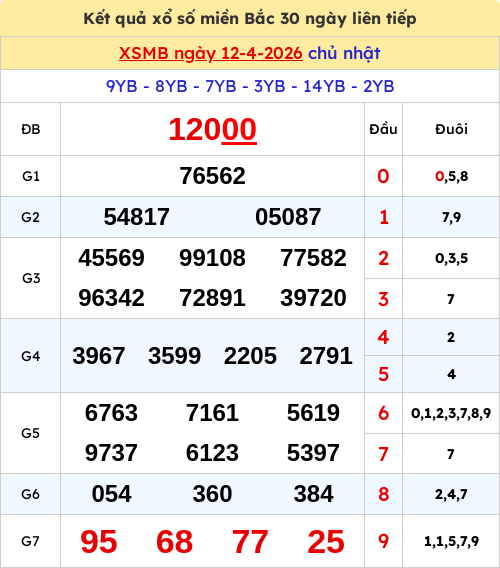The image size is (500, 568).
Task: Click the Đuôi value '2,4,7'
Action: tap(451, 494)
